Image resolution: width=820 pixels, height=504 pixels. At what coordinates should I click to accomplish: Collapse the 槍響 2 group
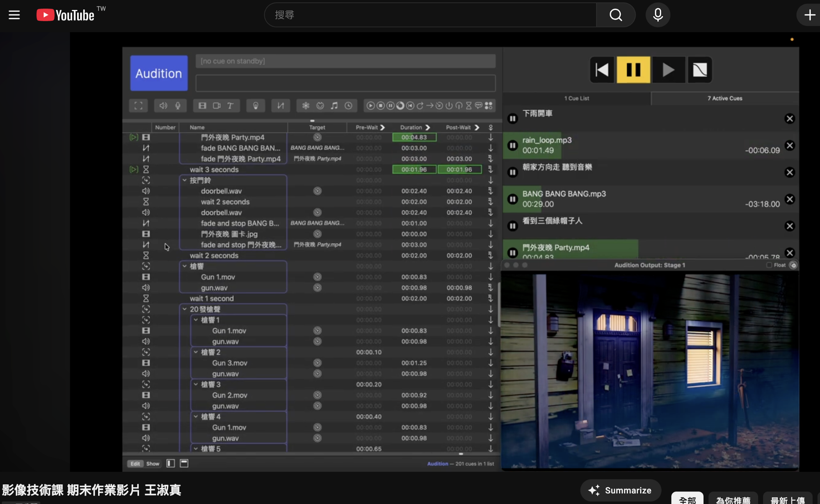pyautogui.click(x=196, y=352)
